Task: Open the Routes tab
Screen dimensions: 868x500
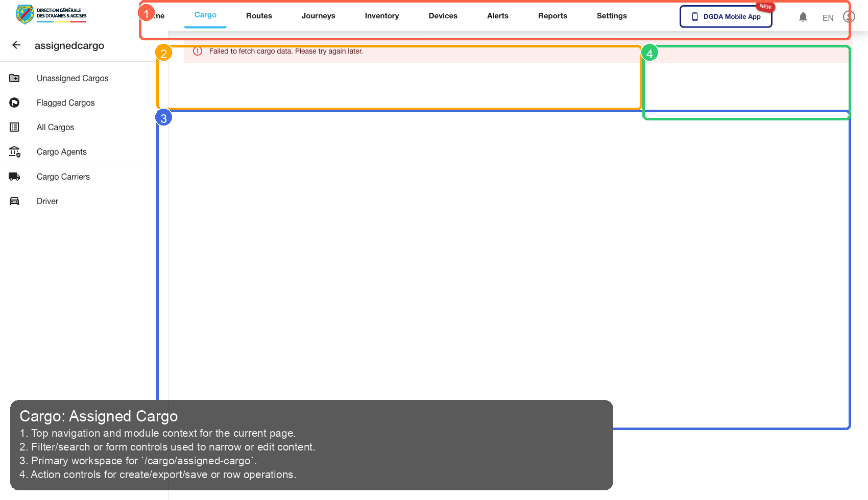Action: coord(259,15)
